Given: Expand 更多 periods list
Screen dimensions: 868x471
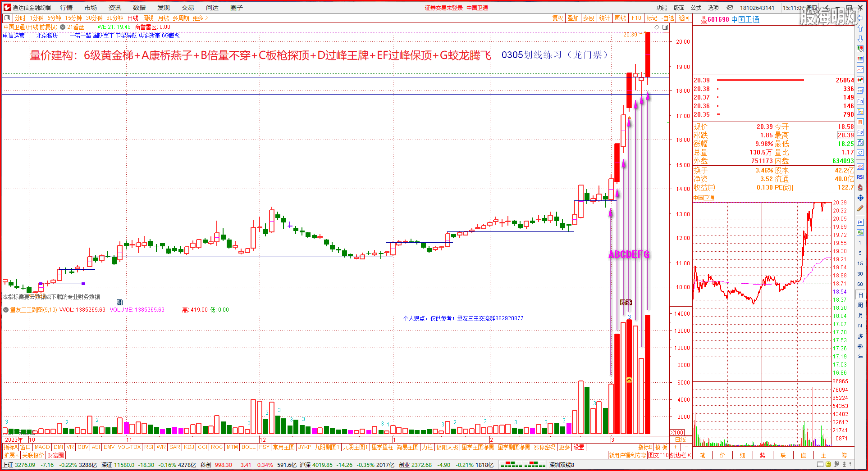Looking at the screenshot, I should coord(201,18).
